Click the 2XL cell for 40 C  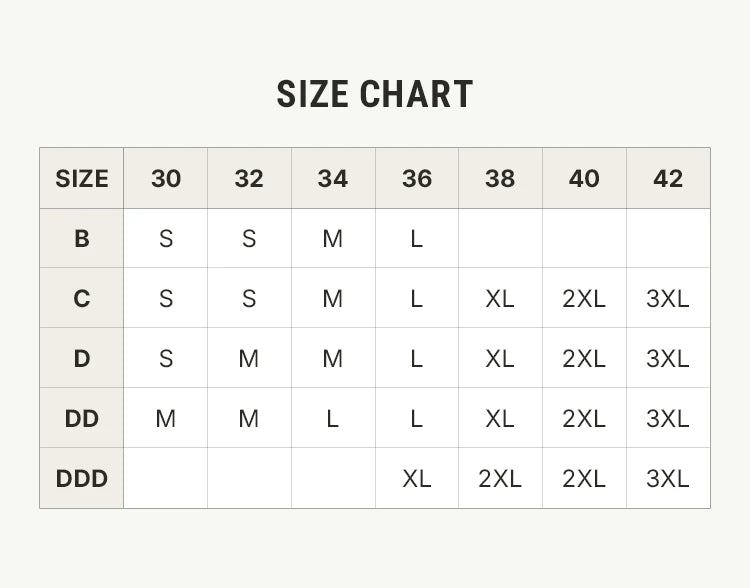[585, 298]
